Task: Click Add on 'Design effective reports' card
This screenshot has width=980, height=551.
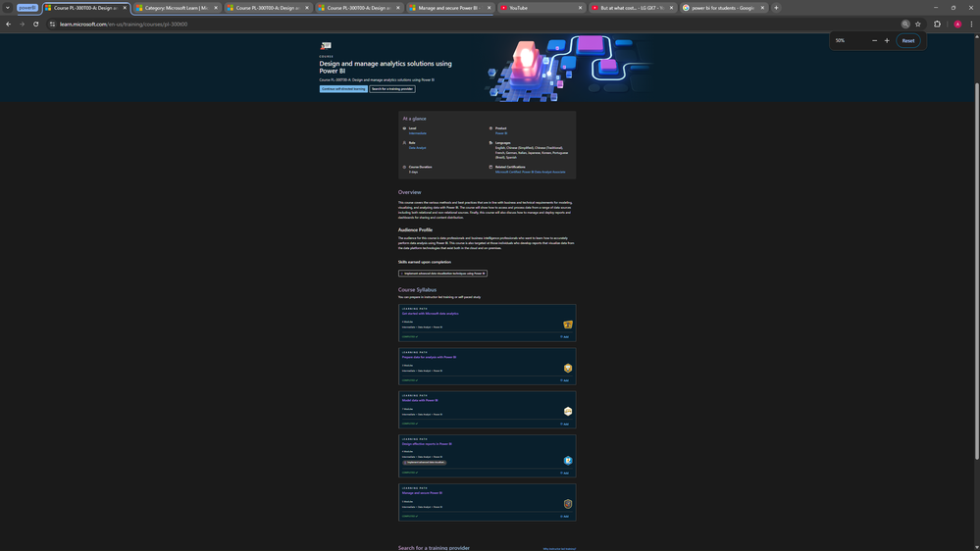Action: click(x=564, y=473)
